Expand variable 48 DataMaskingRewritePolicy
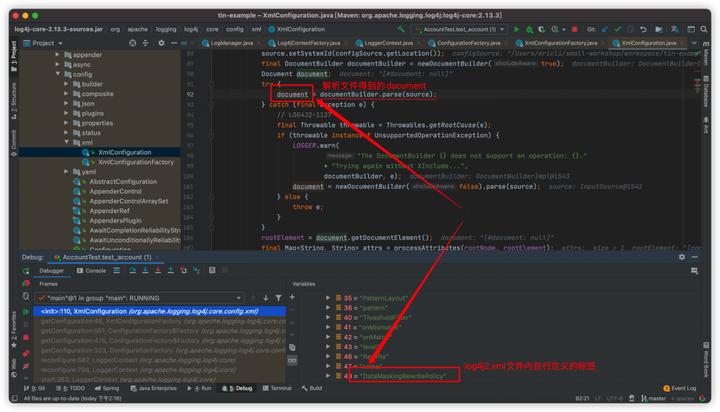The width and height of the screenshot is (720, 412). (328, 376)
